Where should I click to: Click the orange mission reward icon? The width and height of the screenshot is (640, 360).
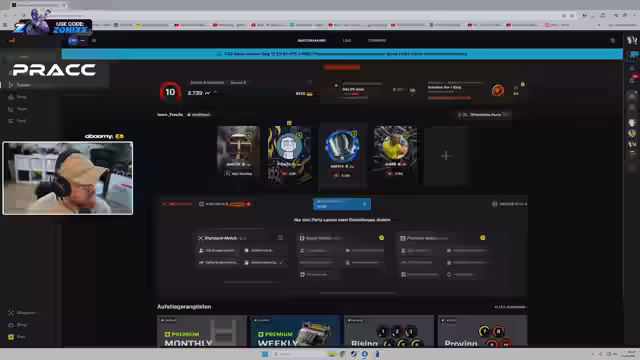(x=498, y=90)
